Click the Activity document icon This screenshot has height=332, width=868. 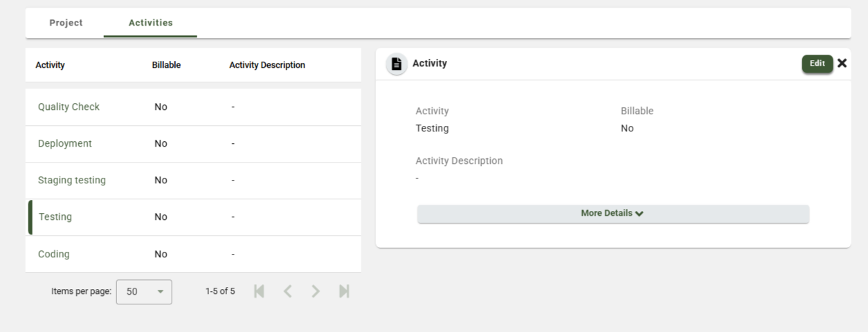tap(397, 64)
